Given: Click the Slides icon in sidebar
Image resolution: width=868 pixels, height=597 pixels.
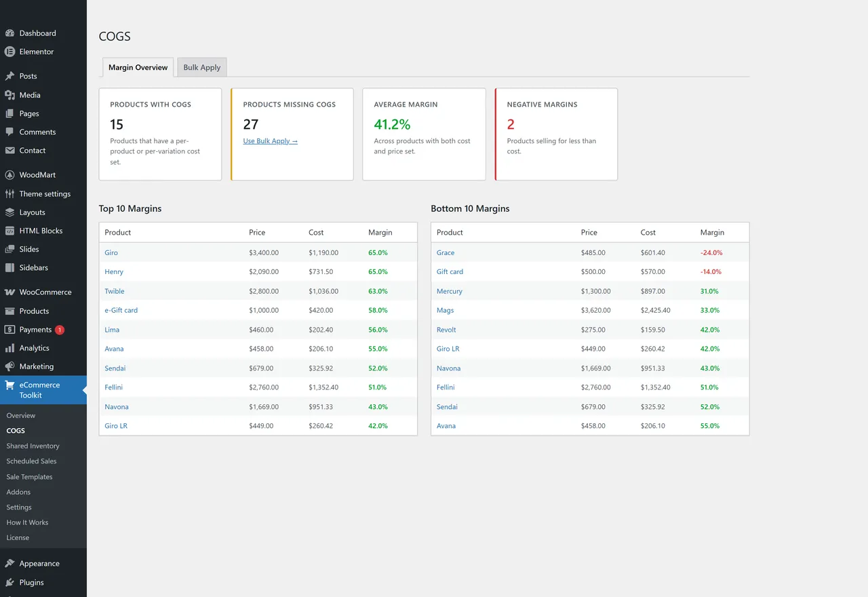Looking at the screenshot, I should tap(9, 249).
